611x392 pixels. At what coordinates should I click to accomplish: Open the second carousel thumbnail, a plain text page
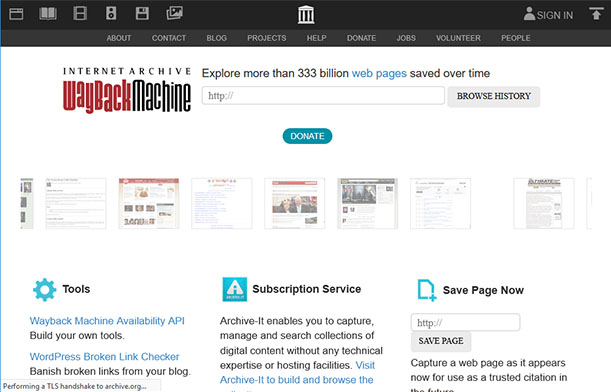pos(76,203)
